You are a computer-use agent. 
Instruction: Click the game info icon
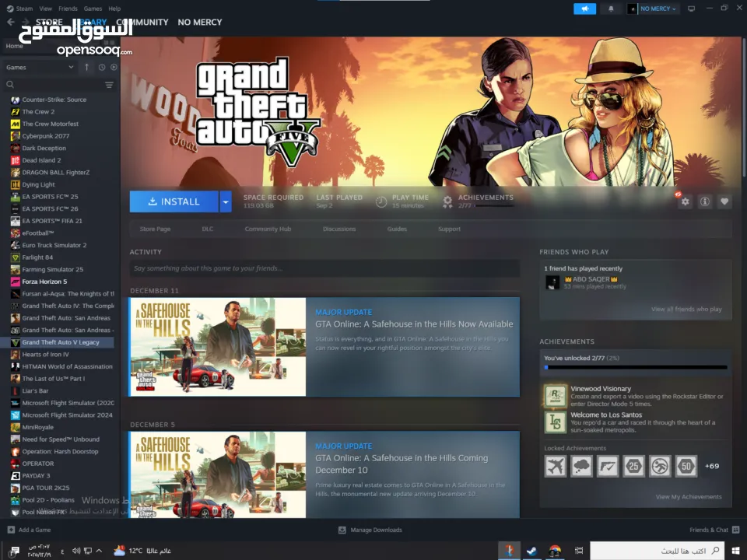click(704, 201)
